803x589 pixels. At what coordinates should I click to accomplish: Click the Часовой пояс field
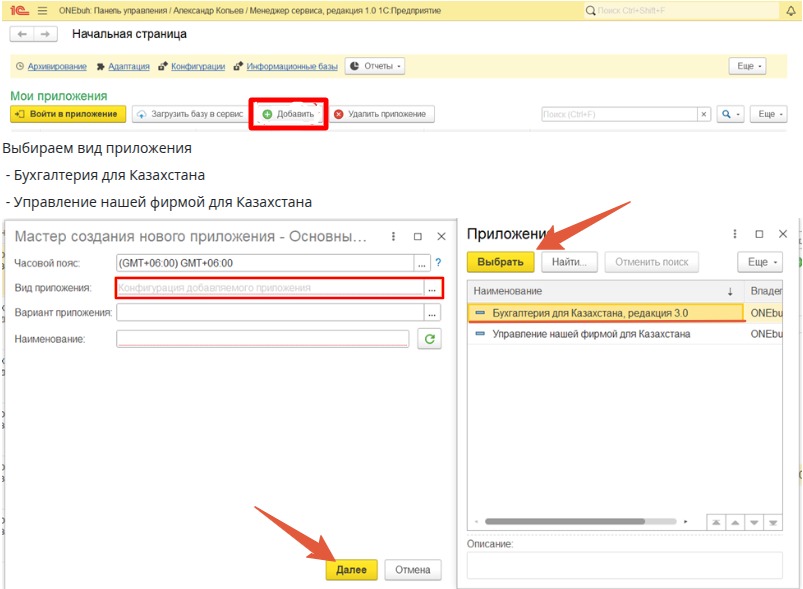[x=265, y=263]
